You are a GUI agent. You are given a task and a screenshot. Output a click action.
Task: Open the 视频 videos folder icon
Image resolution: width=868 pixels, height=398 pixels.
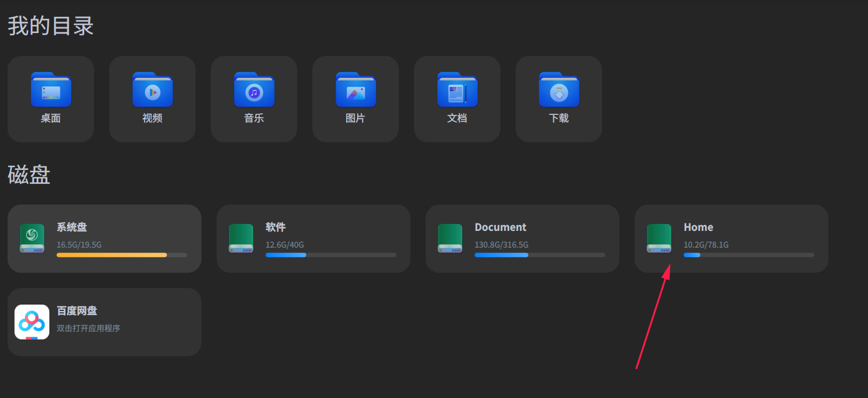[153, 90]
